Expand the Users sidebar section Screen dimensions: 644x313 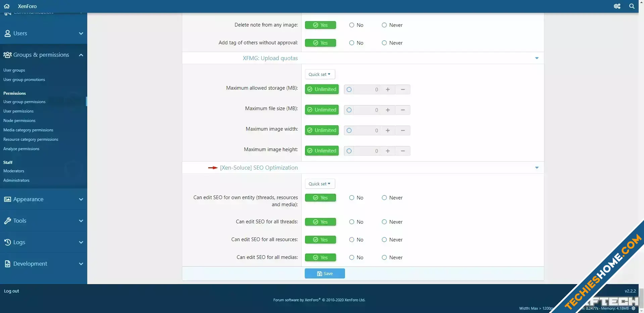(x=81, y=33)
